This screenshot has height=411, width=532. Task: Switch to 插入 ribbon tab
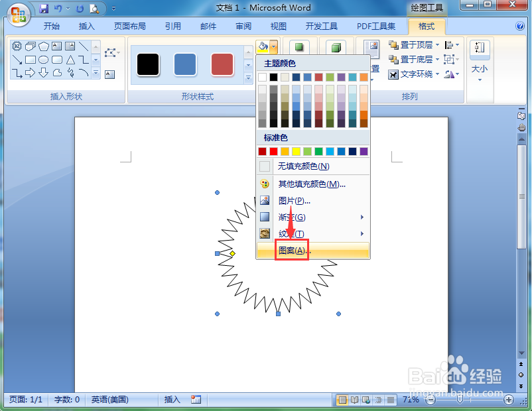[x=87, y=26]
